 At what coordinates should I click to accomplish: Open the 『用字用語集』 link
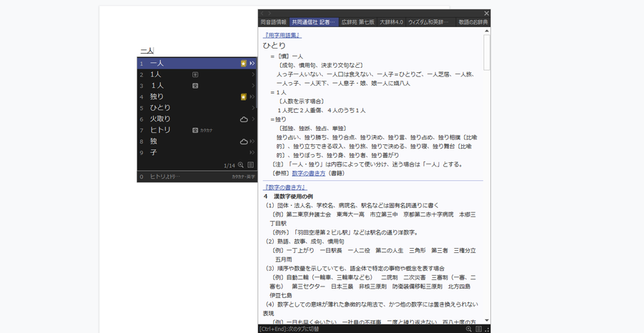(x=282, y=35)
